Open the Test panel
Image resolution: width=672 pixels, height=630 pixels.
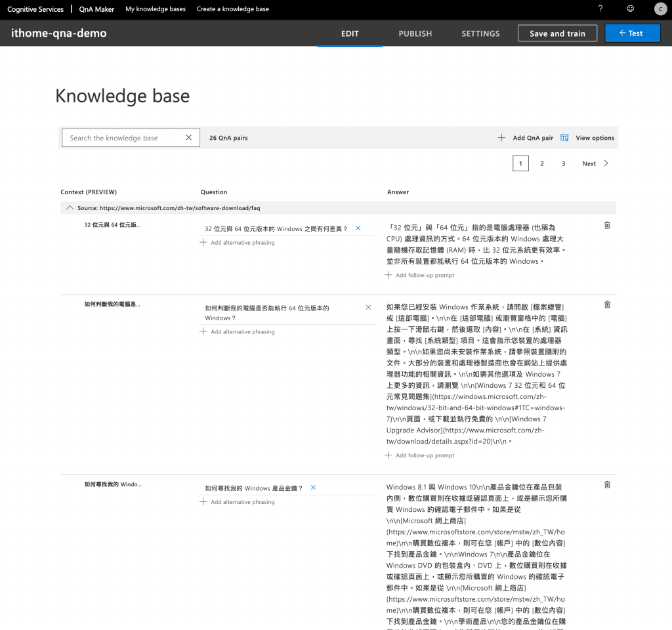point(632,33)
